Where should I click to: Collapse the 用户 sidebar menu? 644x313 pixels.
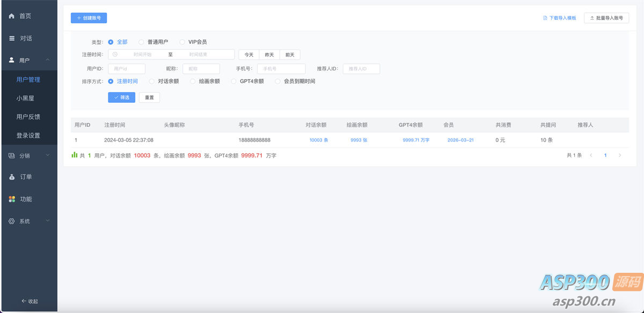[47, 59]
